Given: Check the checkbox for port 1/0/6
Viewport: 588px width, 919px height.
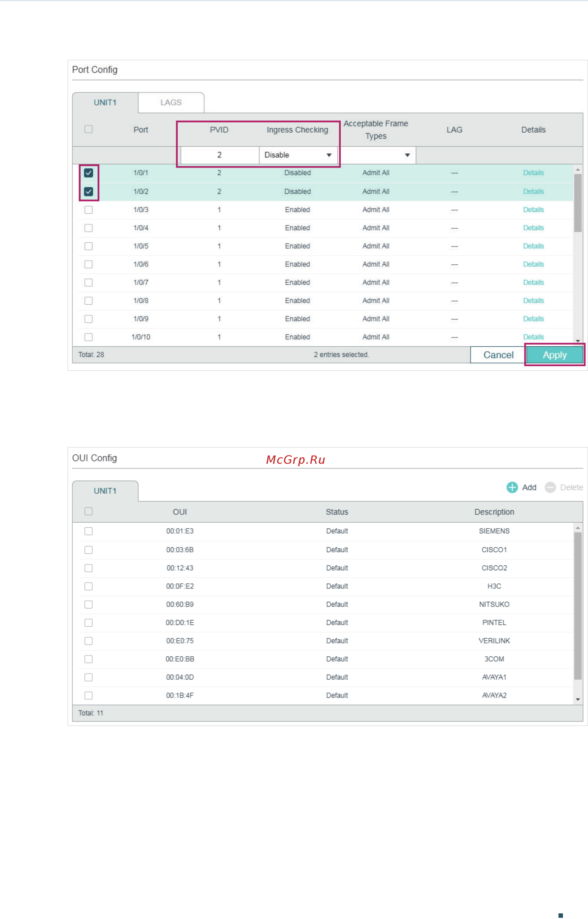Looking at the screenshot, I should point(89,265).
